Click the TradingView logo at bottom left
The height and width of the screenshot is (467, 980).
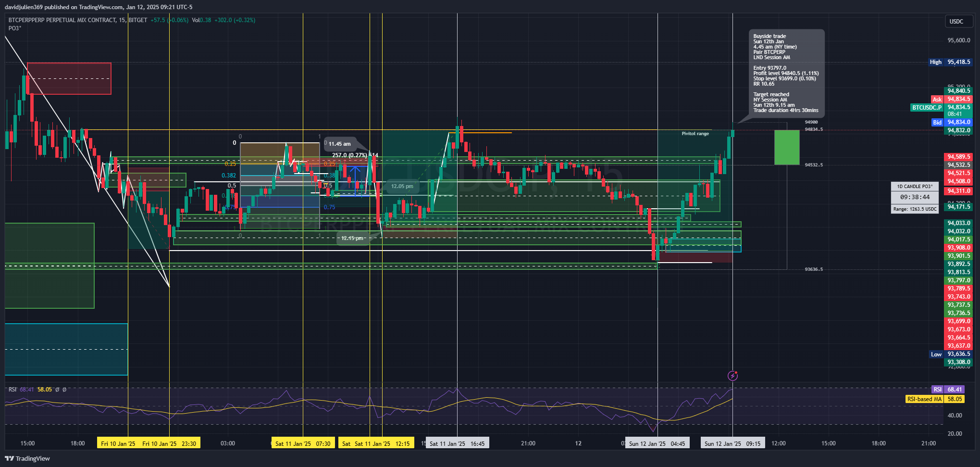(27, 458)
